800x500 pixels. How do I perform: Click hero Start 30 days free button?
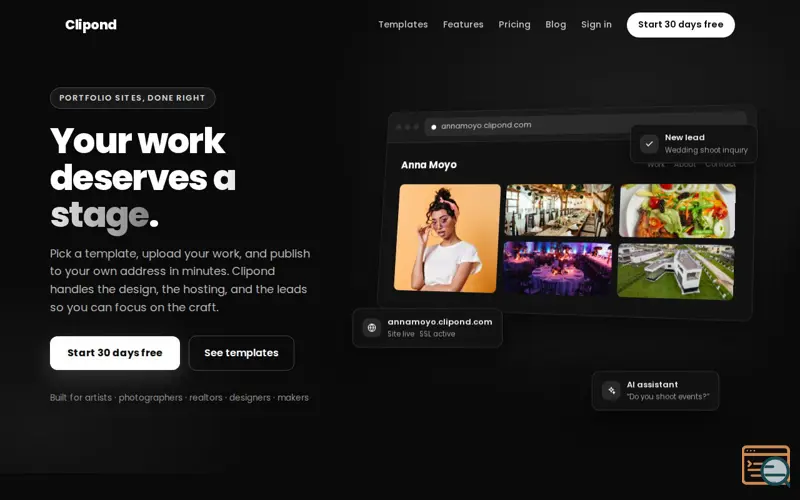[x=115, y=353]
